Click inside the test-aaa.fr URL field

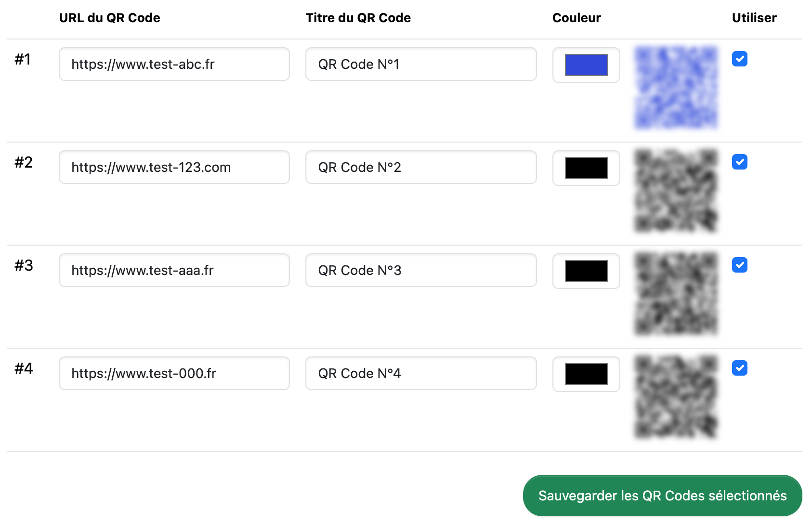click(174, 270)
